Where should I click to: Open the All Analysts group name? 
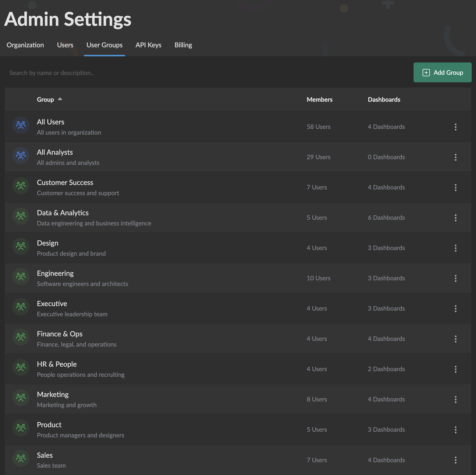[55, 152]
